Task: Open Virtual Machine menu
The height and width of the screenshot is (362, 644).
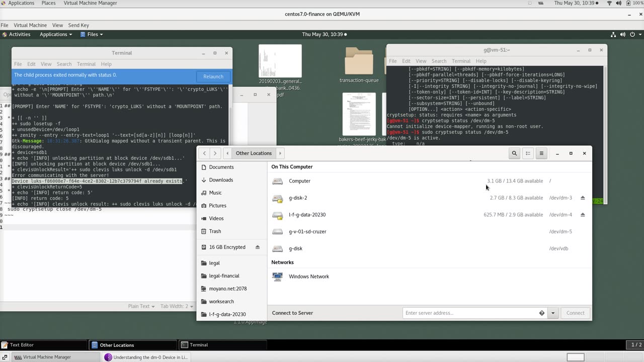Action: pos(30,25)
